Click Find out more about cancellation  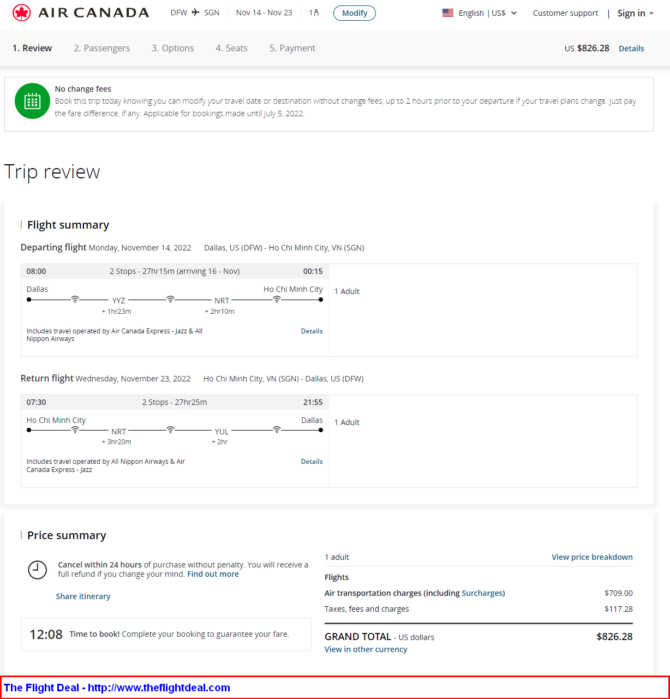pyautogui.click(x=213, y=574)
